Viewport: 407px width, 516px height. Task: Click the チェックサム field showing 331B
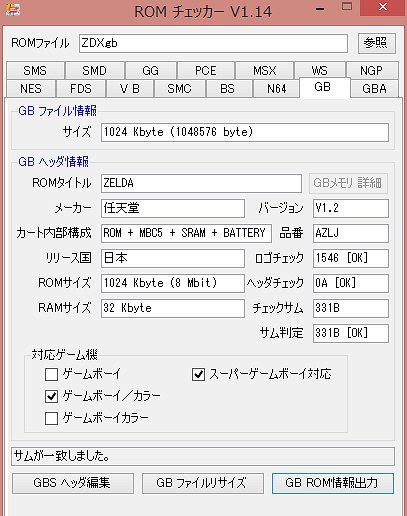[351, 308]
